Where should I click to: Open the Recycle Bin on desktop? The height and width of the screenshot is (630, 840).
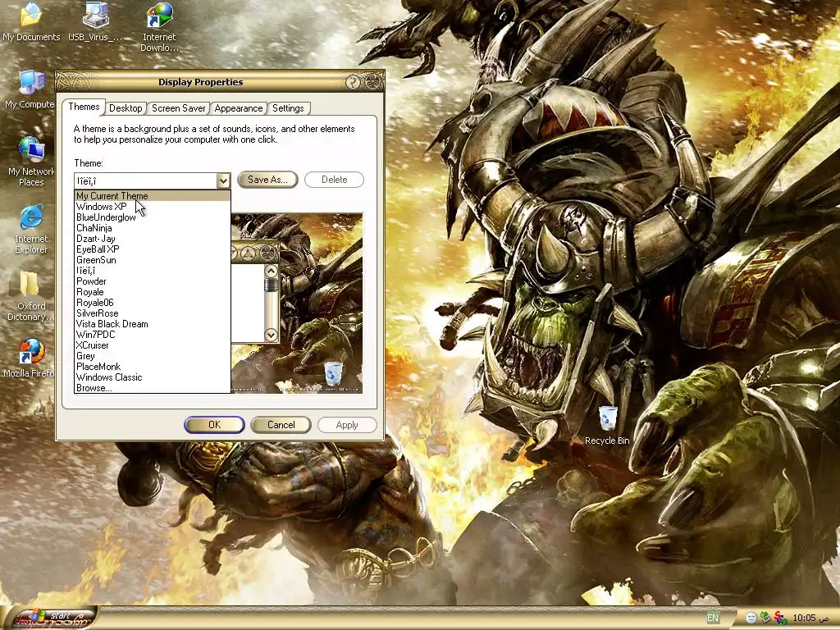tap(607, 426)
